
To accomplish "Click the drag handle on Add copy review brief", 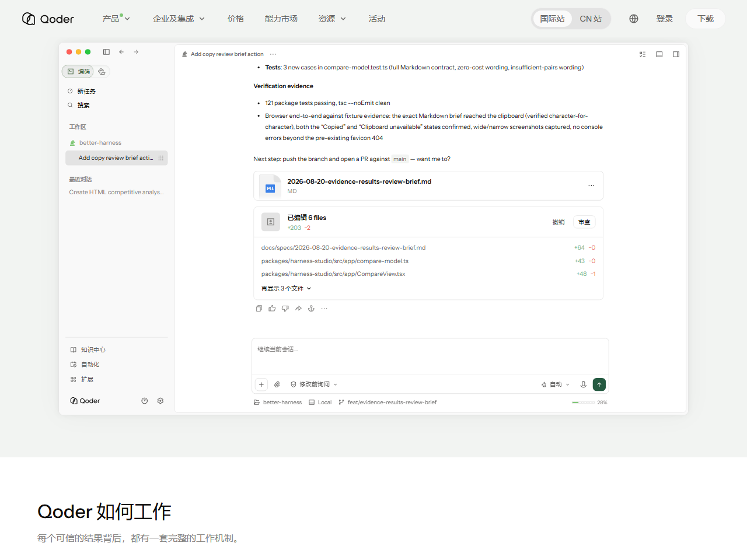I will (x=161, y=158).
